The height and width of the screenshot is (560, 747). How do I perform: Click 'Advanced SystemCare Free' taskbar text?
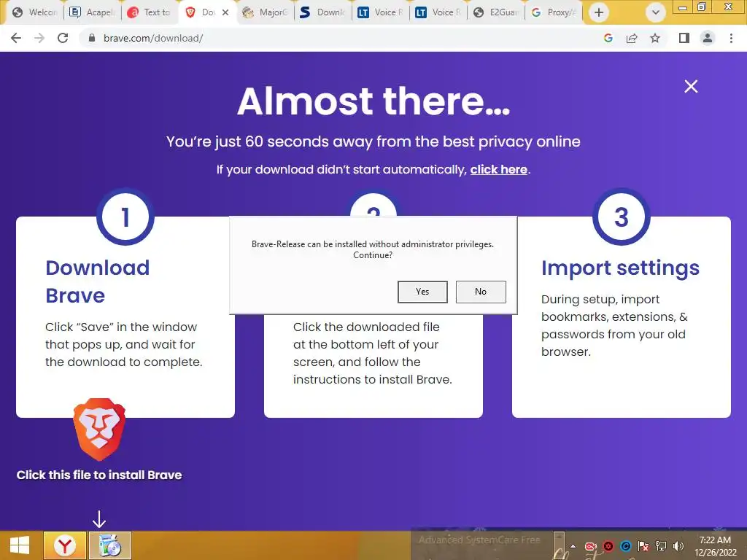tap(479, 540)
